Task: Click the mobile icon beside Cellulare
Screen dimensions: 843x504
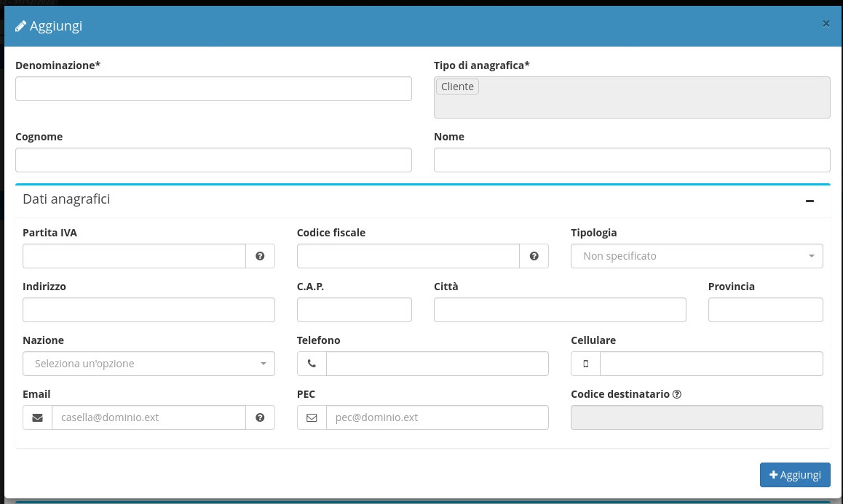Action: pos(585,364)
